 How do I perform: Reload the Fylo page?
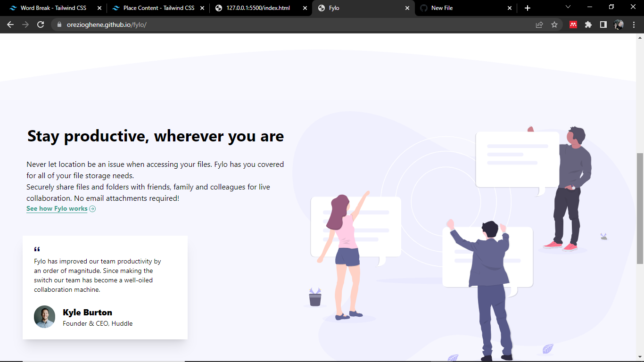[40, 24]
